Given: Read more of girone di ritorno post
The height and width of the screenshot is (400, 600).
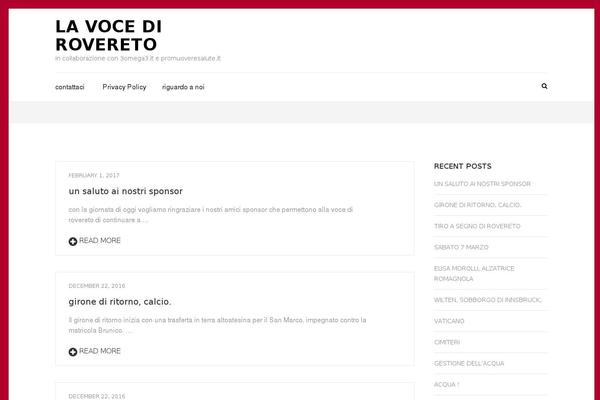Looking at the screenshot, I should tap(99, 351).
